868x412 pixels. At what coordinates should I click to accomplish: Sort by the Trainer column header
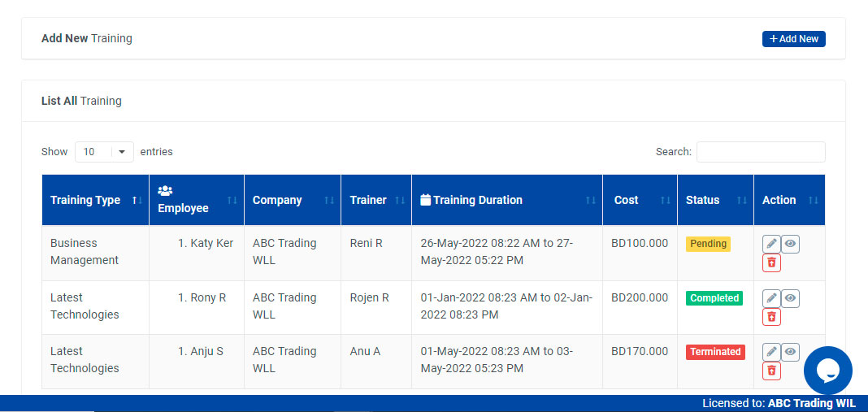pyautogui.click(x=368, y=200)
